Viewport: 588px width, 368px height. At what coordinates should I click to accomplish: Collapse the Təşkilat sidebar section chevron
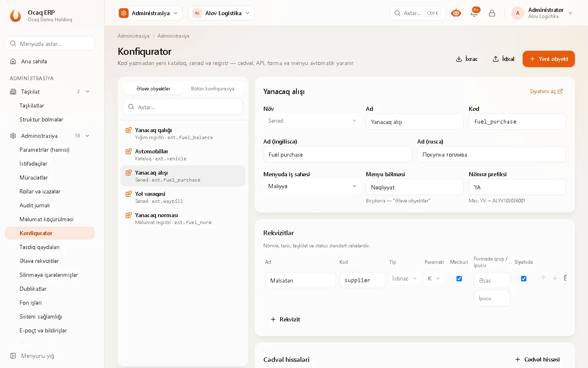[x=87, y=92]
